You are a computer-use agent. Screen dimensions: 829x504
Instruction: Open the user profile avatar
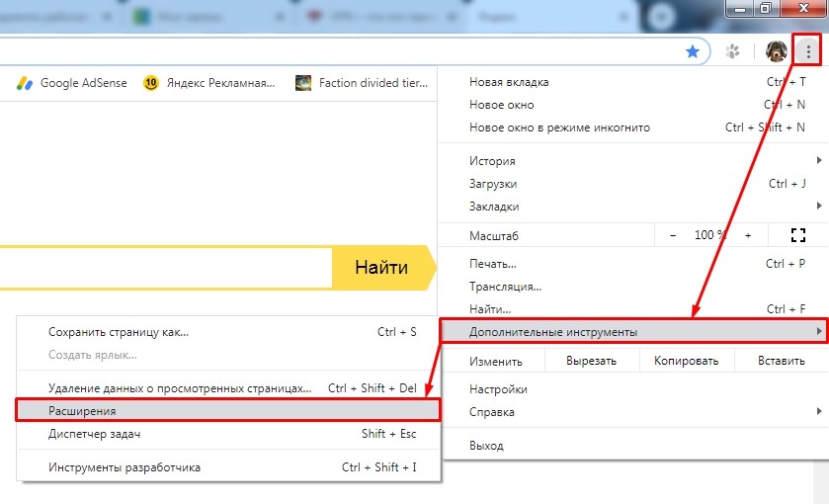click(776, 51)
